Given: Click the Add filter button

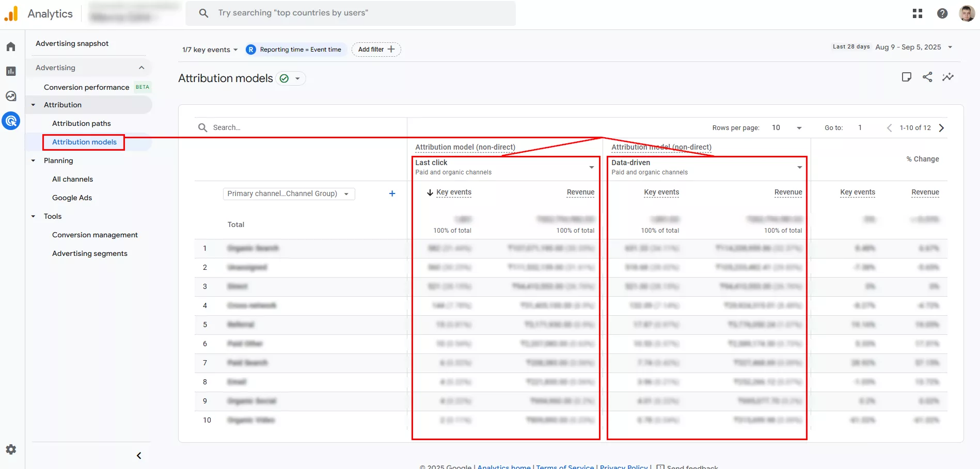Looking at the screenshot, I should pyautogui.click(x=376, y=50).
